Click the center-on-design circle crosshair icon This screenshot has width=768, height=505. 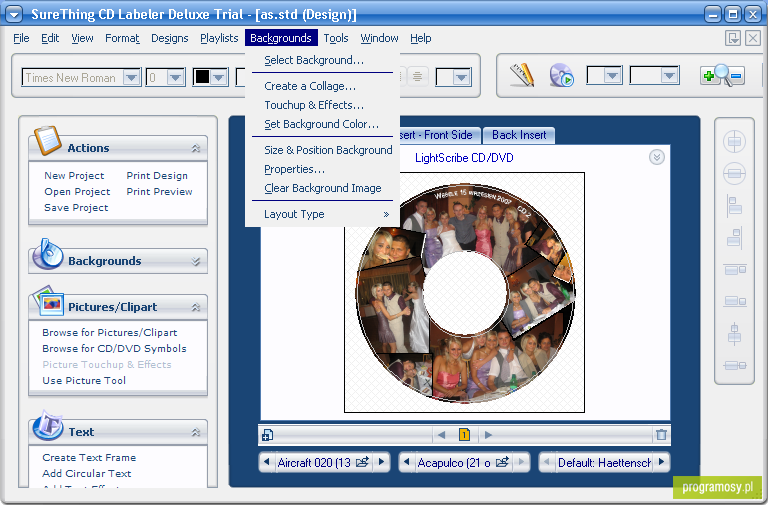pyautogui.click(x=734, y=142)
